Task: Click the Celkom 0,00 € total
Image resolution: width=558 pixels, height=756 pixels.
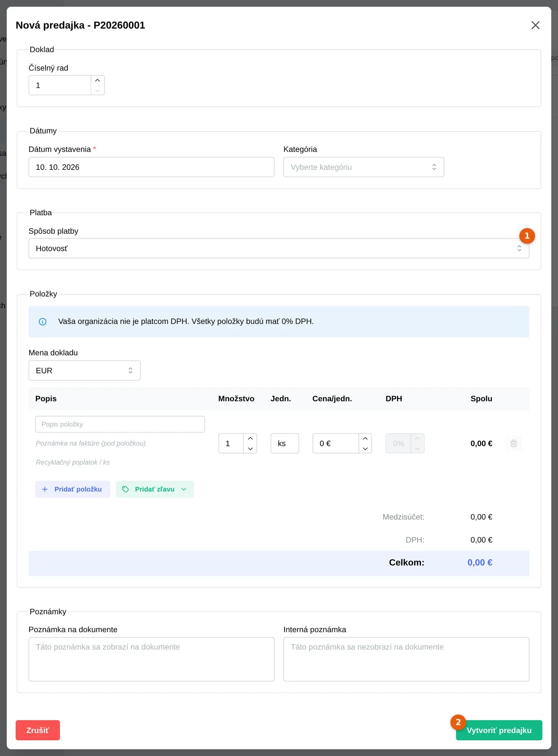Action: tap(480, 562)
